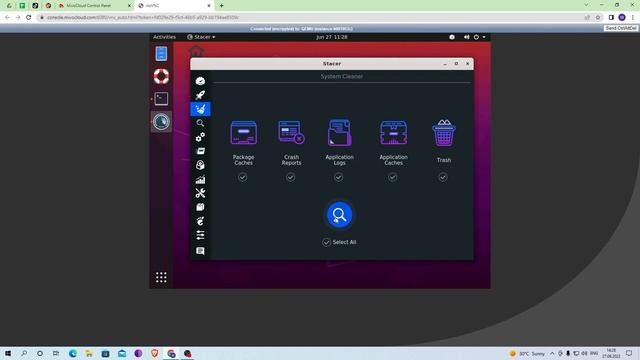Open the browser three-dot menu
The width and height of the screenshot is (640, 360).
(x=633, y=18)
